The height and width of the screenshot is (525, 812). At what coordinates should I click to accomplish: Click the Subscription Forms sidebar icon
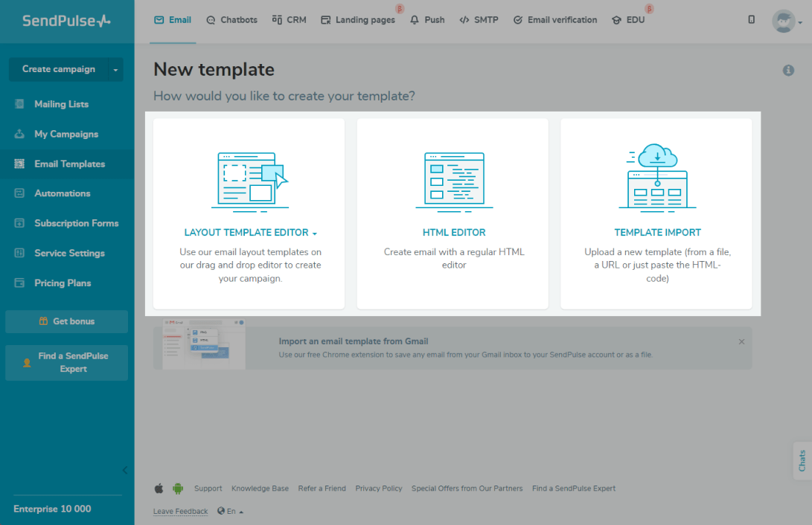tap(19, 223)
